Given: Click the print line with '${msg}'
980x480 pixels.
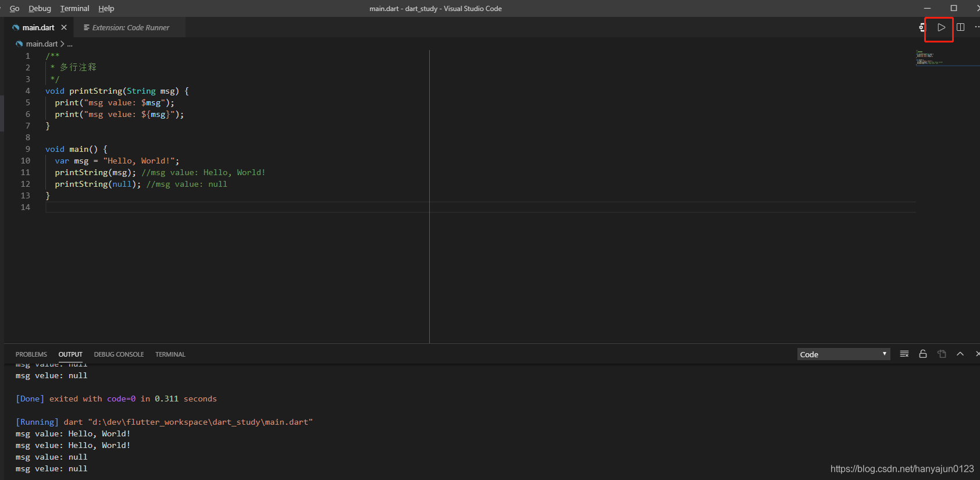Looking at the screenshot, I should click(119, 114).
